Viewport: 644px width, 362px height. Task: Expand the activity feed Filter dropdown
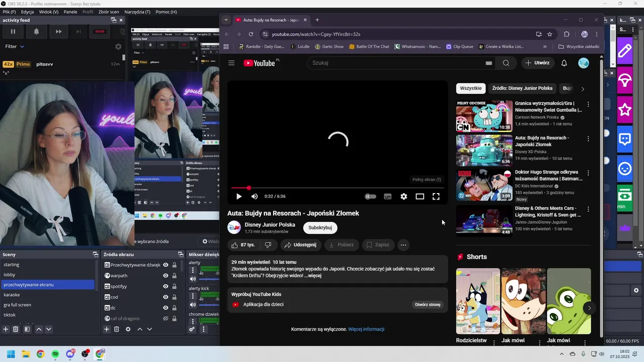click(x=15, y=46)
